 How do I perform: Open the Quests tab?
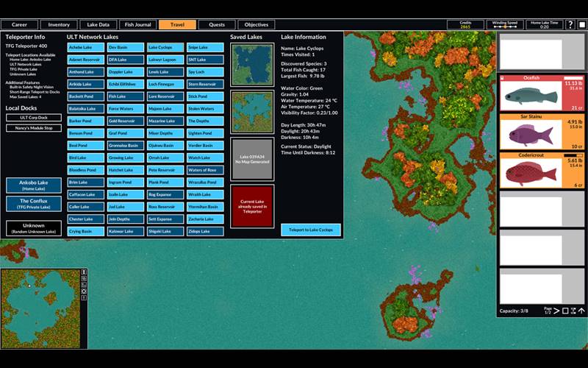click(x=217, y=25)
